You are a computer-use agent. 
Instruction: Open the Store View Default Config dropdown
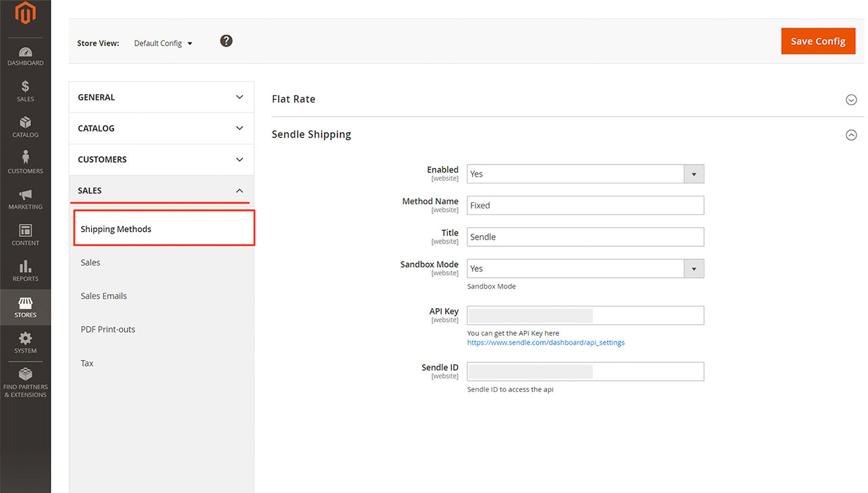pos(163,43)
